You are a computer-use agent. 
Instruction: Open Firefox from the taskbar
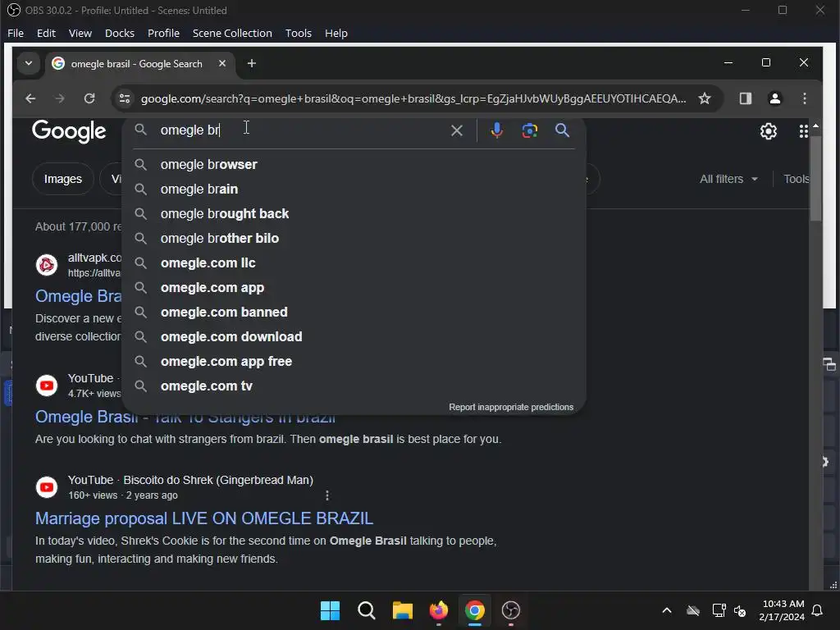[439, 610]
